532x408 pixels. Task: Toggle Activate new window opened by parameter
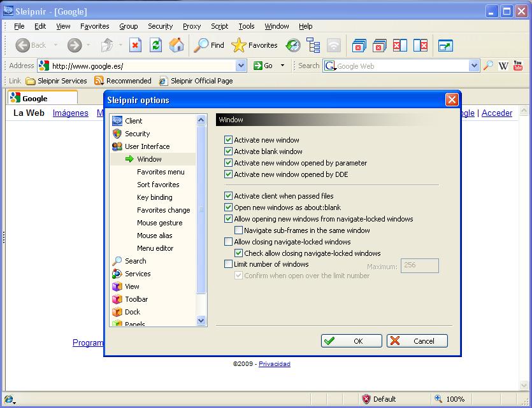pyautogui.click(x=228, y=163)
